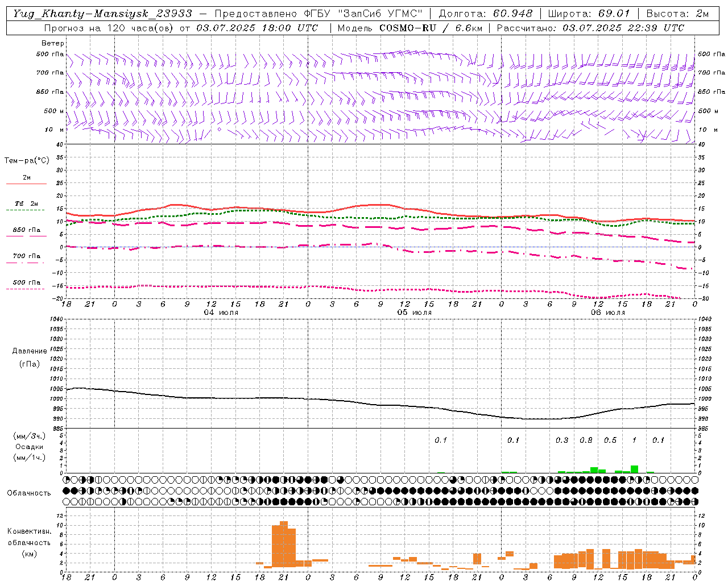Click the date label 05 июля
This screenshot has width=728, height=582.
pyautogui.click(x=415, y=313)
